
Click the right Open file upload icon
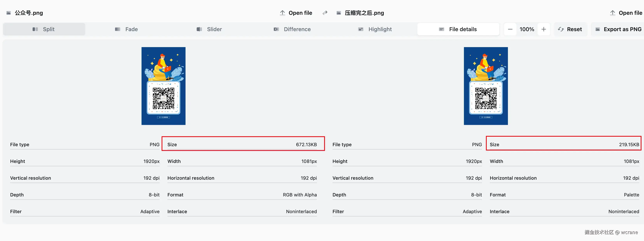(x=612, y=13)
